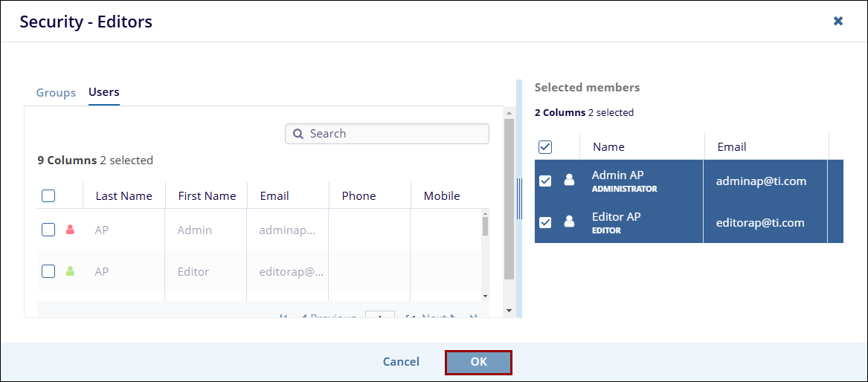Viewport: 868px width, 382px height.
Task: Click white user icon beside Admin AP
Action: 569,181
